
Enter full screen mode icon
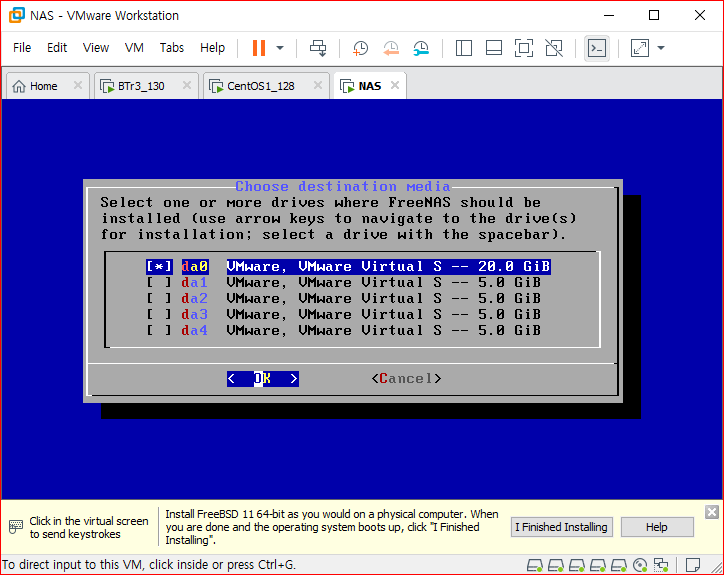point(524,48)
